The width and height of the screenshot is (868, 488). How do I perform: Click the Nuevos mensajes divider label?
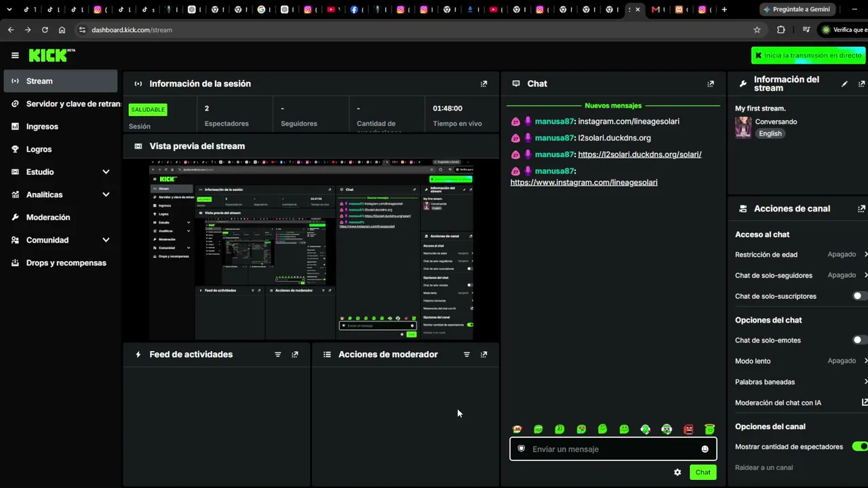tap(613, 106)
